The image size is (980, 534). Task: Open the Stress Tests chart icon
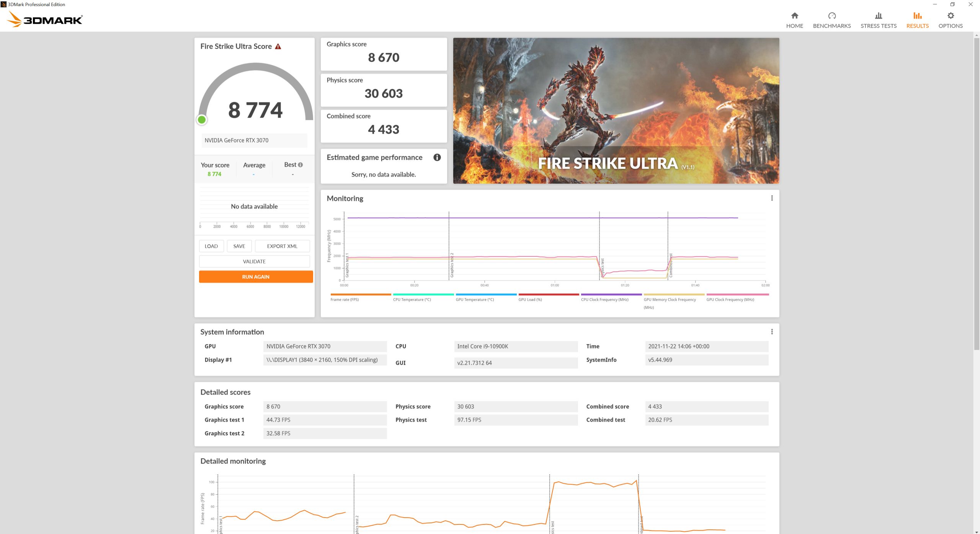click(878, 16)
